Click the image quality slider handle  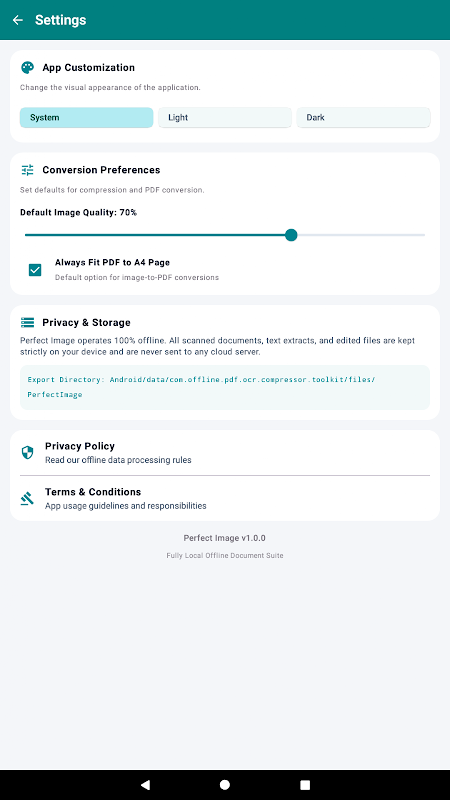[291, 235]
